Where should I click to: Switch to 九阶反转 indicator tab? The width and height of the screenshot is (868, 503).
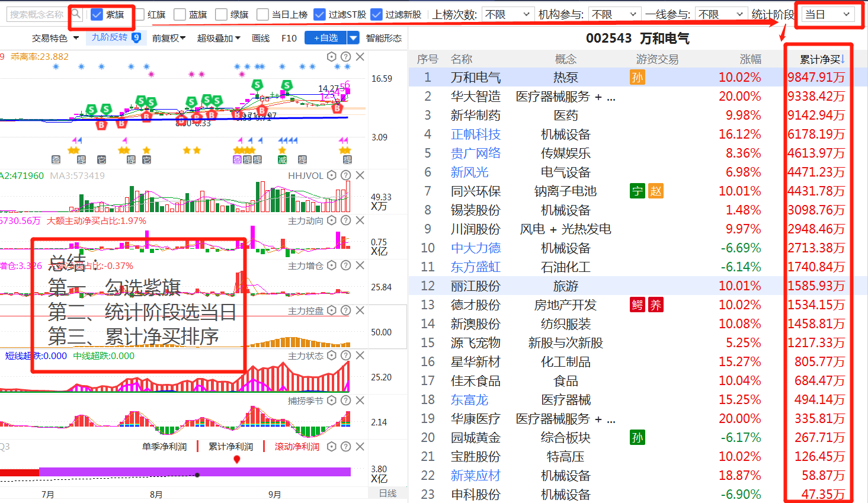click(116, 37)
